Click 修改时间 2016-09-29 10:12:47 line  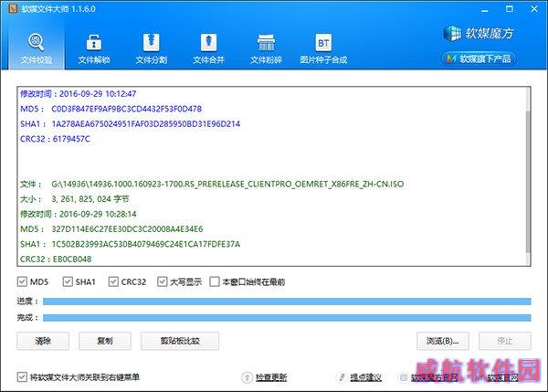point(79,94)
